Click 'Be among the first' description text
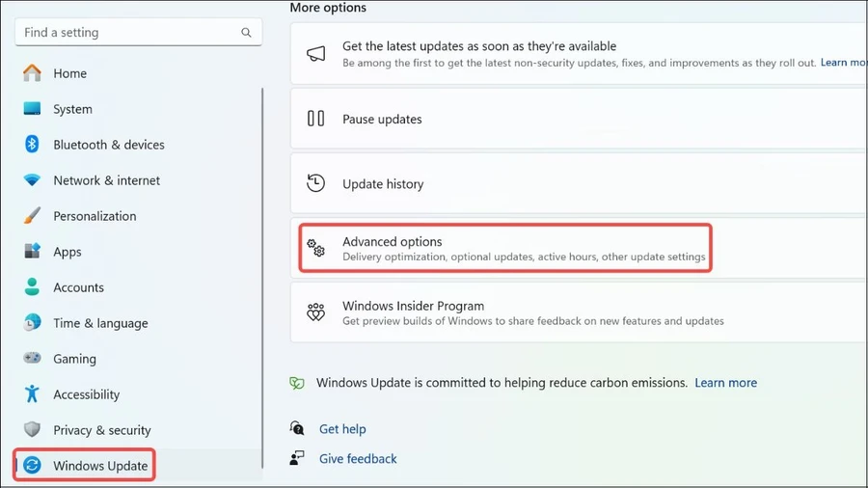The width and height of the screenshot is (868, 488). 579,63
